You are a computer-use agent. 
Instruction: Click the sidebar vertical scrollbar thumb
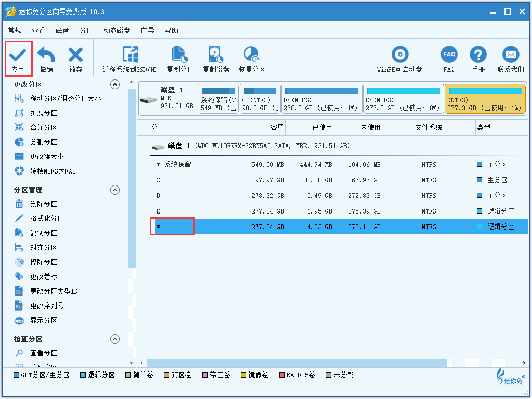(x=131, y=179)
